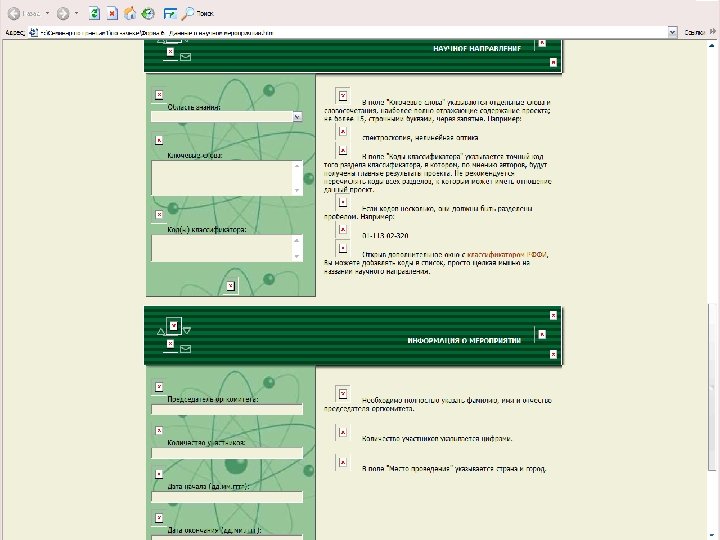Click the ИНФОРМАЦИЯ О МЕРОПРИЯТИИ section title
Viewport: 720px width, 540px height.
pyautogui.click(x=464, y=340)
